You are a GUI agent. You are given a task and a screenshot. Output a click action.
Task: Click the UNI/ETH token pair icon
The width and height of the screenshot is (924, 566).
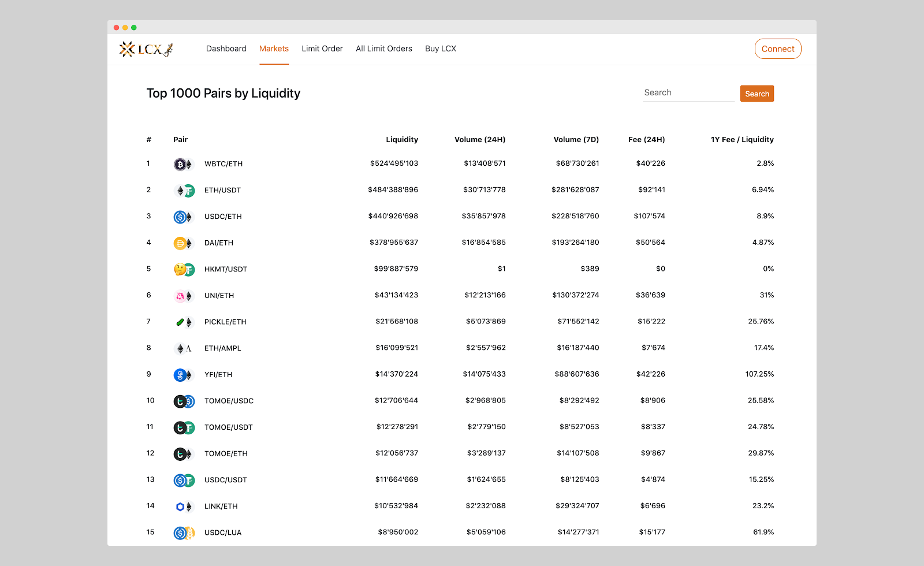pyautogui.click(x=184, y=296)
